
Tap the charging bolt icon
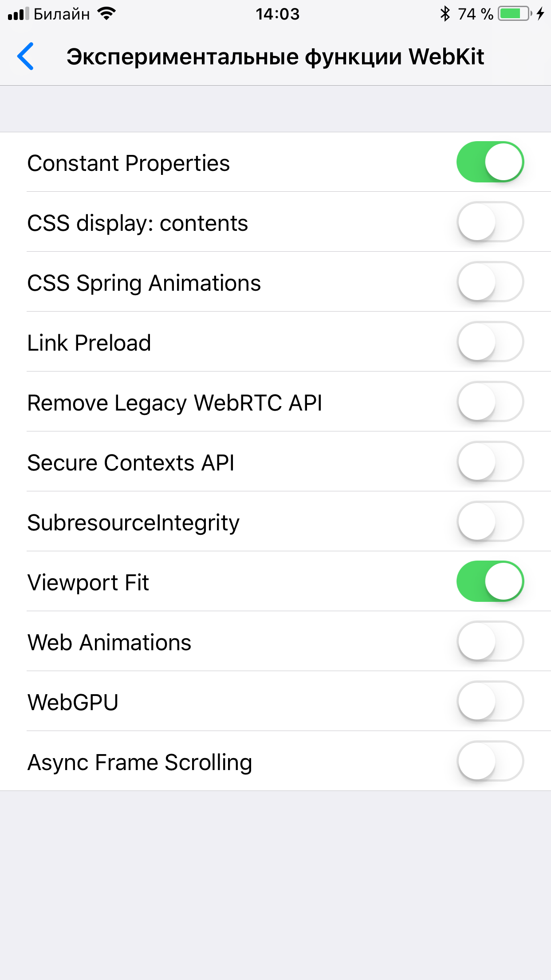click(540, 14)
